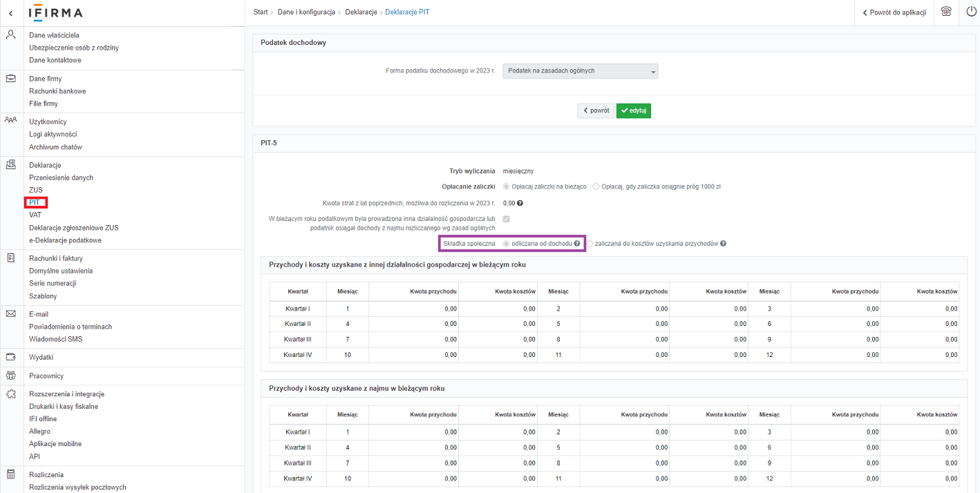This screenshot has height=493, width=980.
Task: Select 'zaliczana do kosztów uzyskania przychodów' radio
Action: click(x=590, y=244)
